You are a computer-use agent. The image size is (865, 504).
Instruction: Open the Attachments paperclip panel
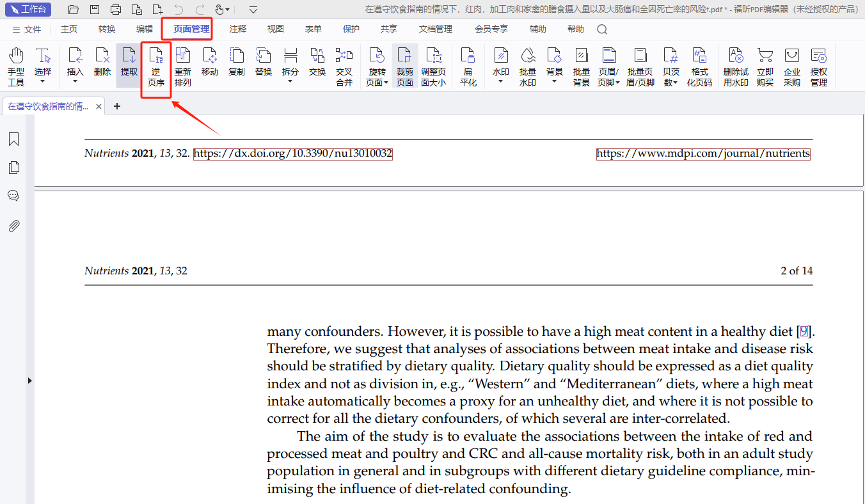point(13,226)
